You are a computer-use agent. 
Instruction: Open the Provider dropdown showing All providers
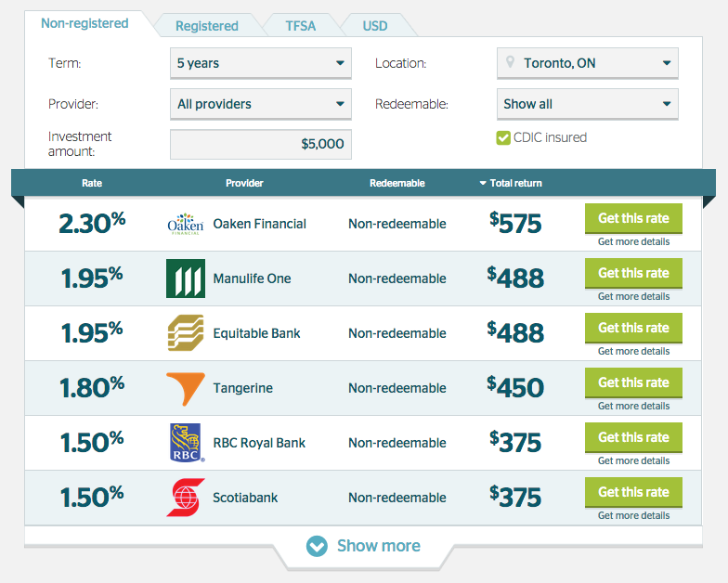pos(260,104)
